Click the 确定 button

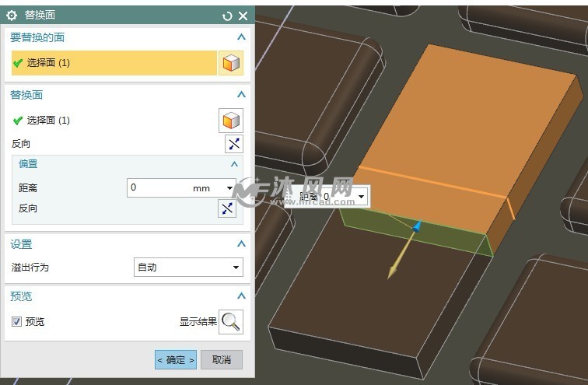click(x=176, y=360)
